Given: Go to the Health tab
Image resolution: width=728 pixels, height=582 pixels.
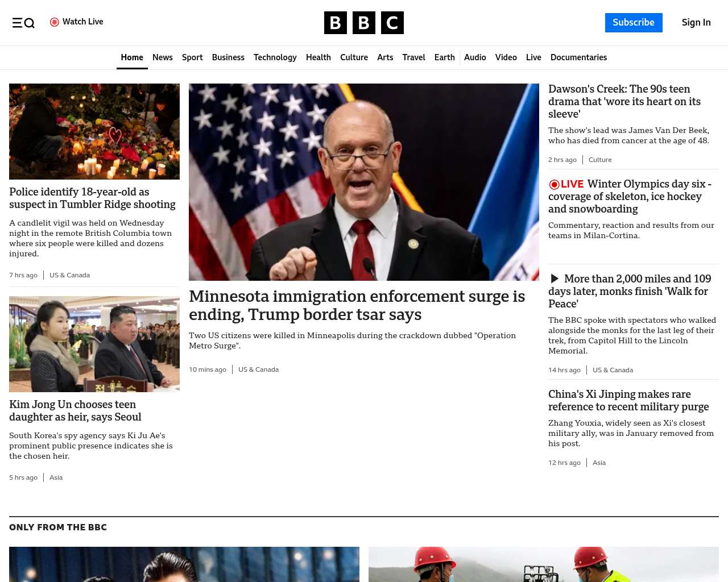Looking at the screenshot, I should 318,57.
